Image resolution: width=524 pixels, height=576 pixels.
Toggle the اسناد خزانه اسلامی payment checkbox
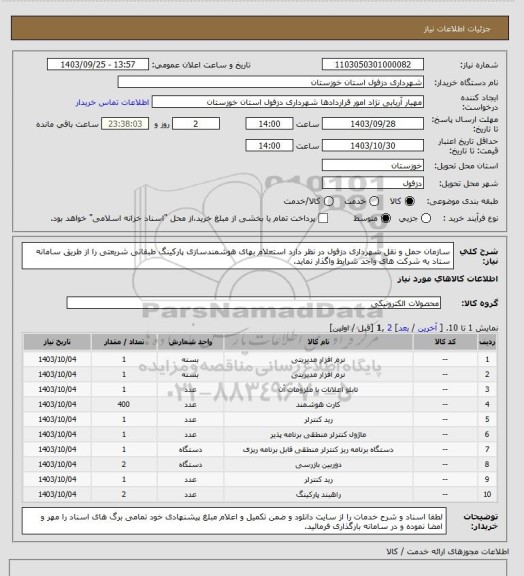323,218
